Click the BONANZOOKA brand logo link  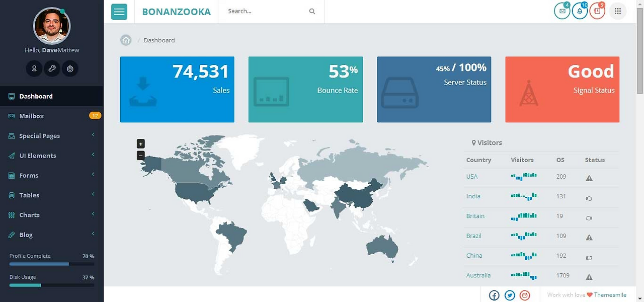pos(177,12)
